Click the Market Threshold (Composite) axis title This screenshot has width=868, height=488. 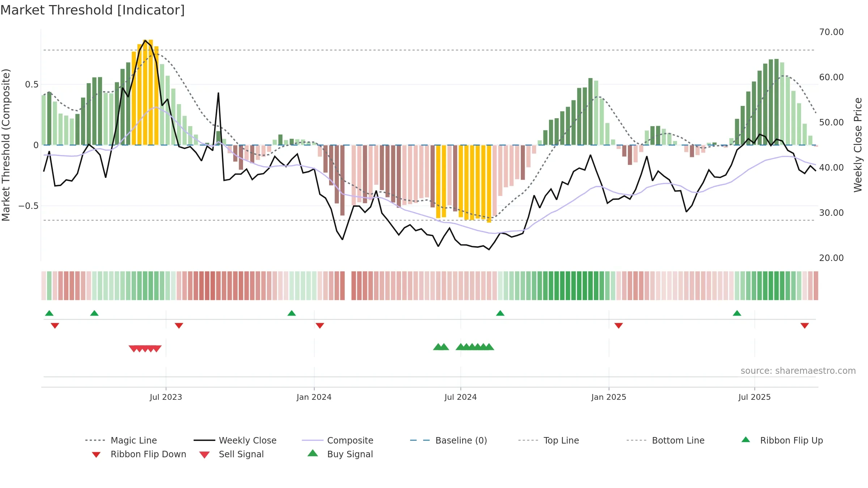point(6,145)
